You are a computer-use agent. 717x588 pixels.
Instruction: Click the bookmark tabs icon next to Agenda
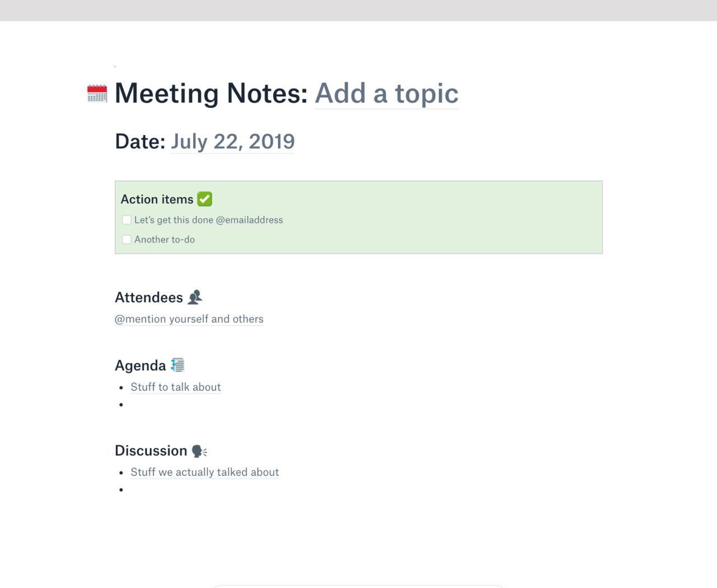pyautogui.click(x=177, y=365)
